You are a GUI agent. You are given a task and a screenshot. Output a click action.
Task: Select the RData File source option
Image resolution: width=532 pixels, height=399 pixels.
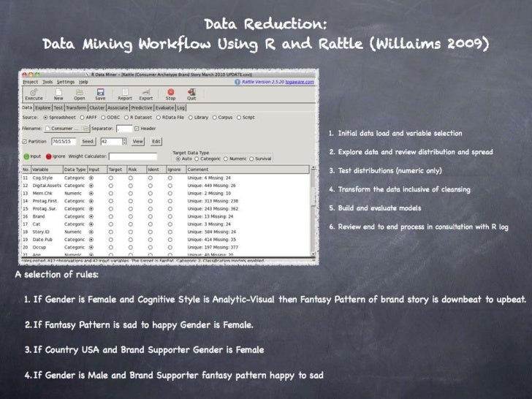[159, 118]
